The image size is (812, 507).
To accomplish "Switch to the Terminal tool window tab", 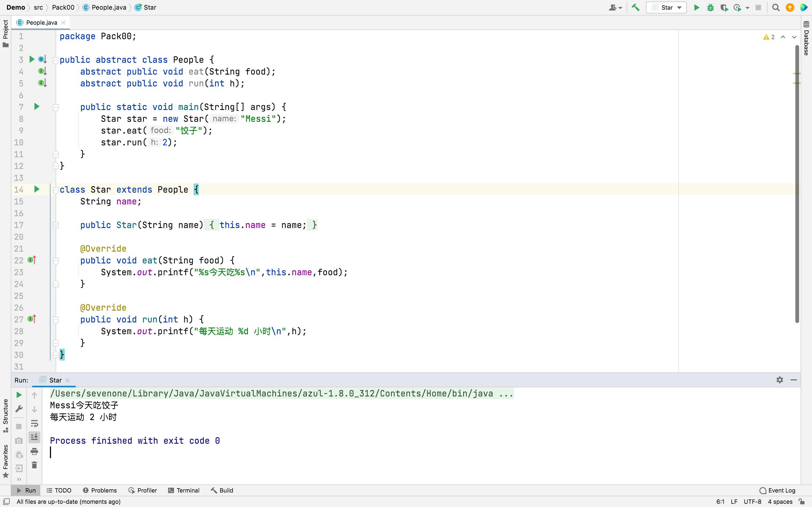I will click(184, 490).
